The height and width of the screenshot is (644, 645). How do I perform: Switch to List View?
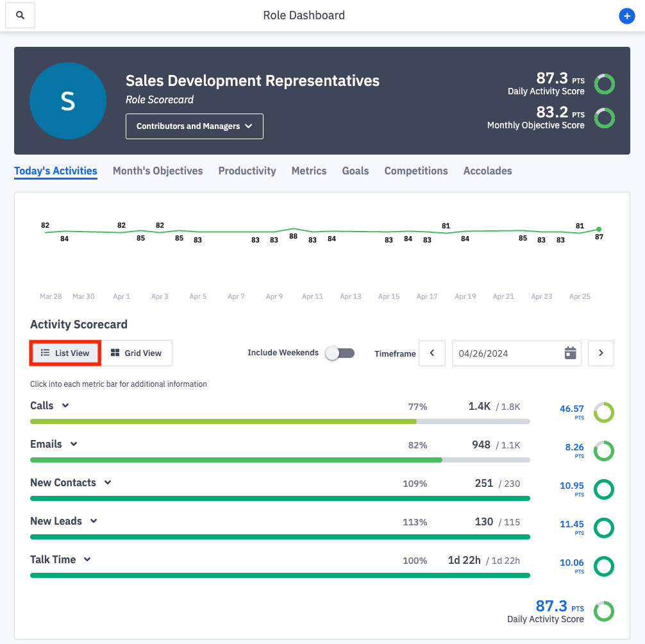(65, 353)
